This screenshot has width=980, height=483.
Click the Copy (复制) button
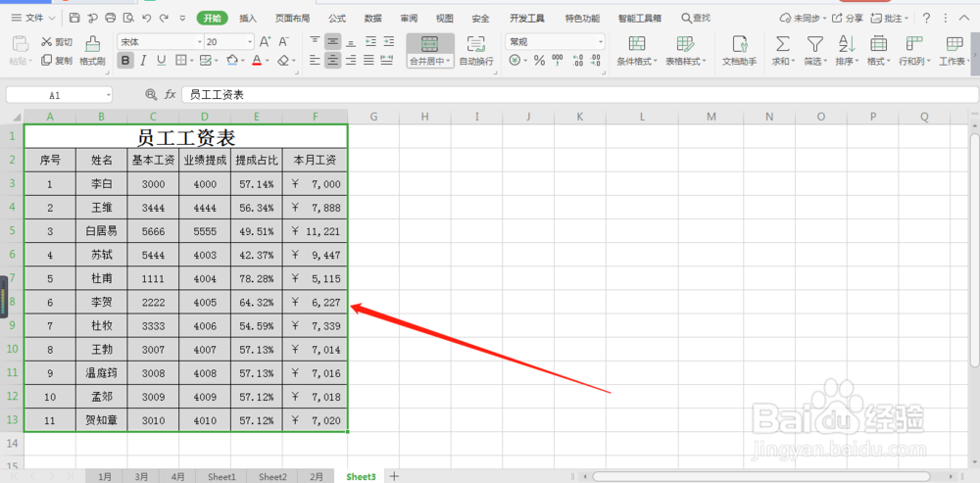[56, 61]
